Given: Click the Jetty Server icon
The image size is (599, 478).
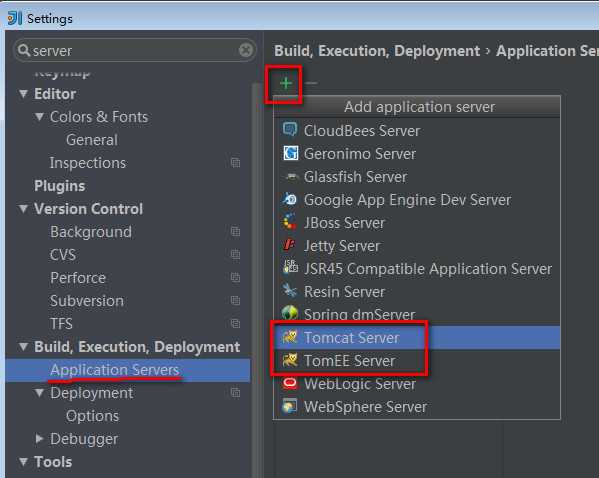Looking at the screenshot, I should 289,245.
